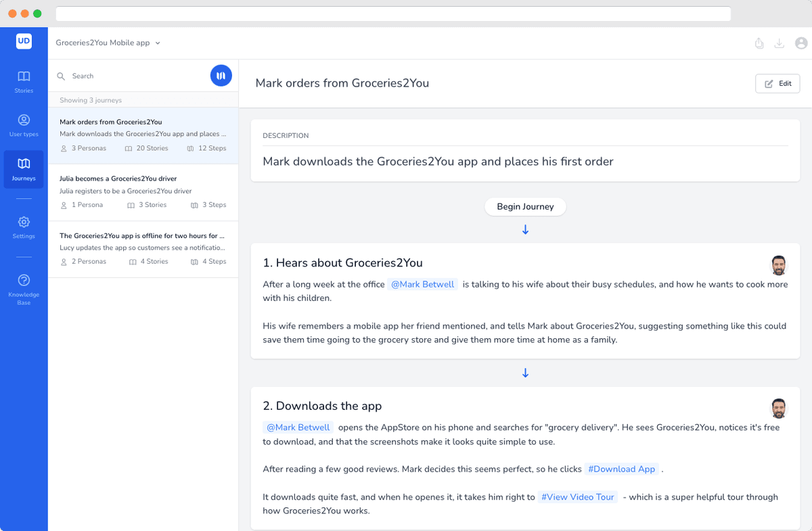Open Settings from the sidebar
Viewport: 812px width, 531px height.
click(x=24, y=227)
